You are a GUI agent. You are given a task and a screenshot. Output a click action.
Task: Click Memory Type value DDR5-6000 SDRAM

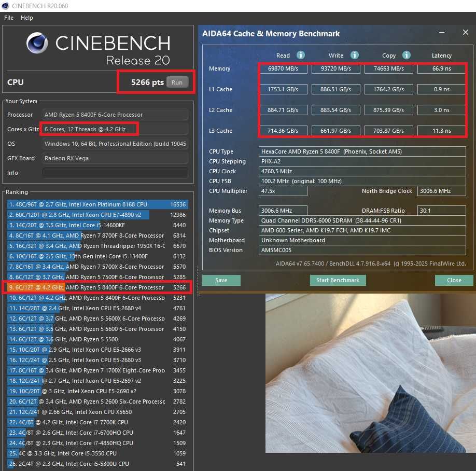click(362, 220)
